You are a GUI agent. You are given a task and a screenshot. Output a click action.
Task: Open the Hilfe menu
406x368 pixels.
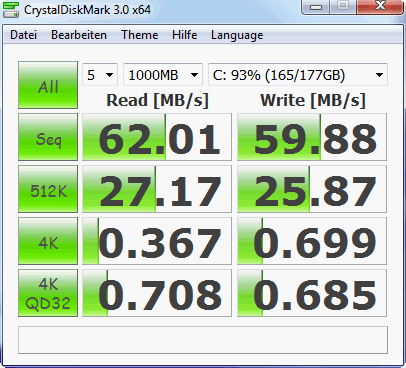point(185,35)
